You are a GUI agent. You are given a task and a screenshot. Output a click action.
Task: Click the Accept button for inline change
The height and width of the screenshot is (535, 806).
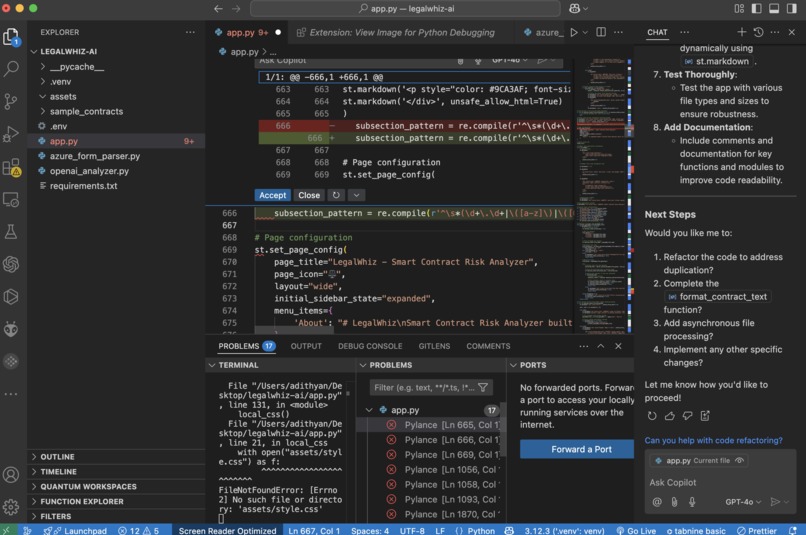(272, 195)
